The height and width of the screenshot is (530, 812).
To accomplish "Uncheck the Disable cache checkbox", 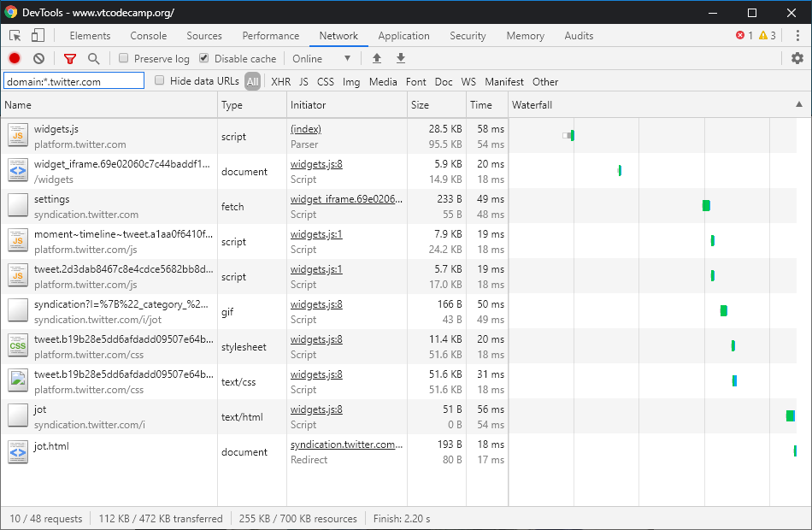I will (204, 58).
